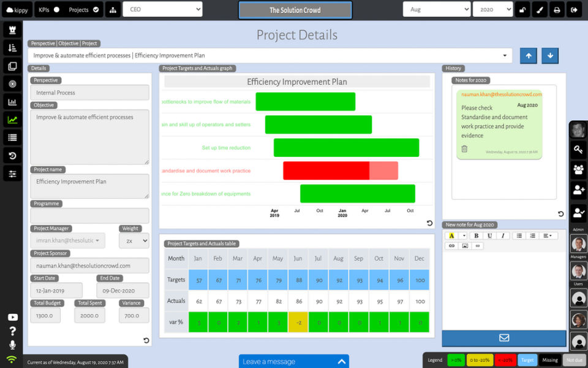Image resolution: width=588 pixels, height=368 pixels.
Task: Click the green >0% legend swatch
Action: coord(456,360)
